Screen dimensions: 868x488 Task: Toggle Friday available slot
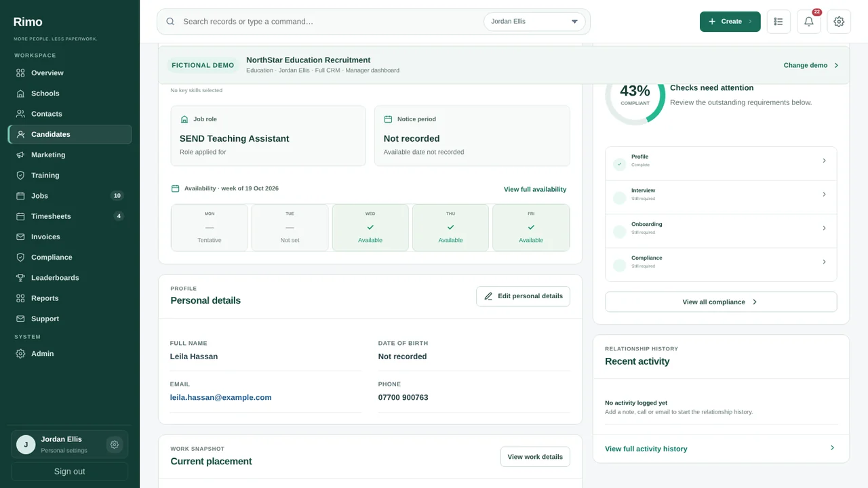pos(531,228)
